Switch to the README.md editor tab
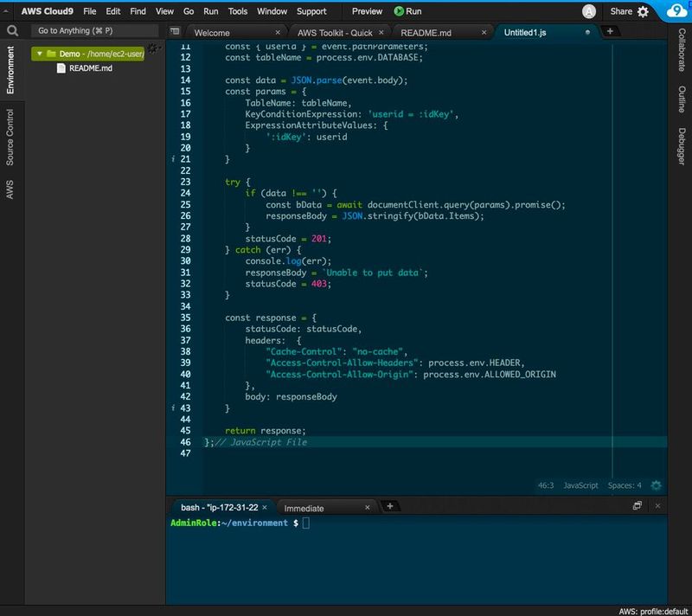The width and height of the screenshot is (692, 616). tap(426, 33)
